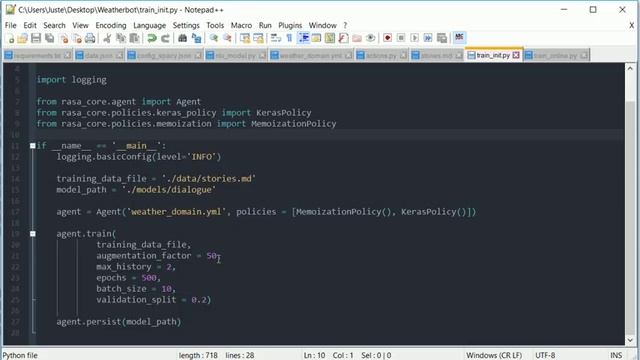Redo the last undone edit
This screenshot has height=360, width=640.
click(165, 38)
